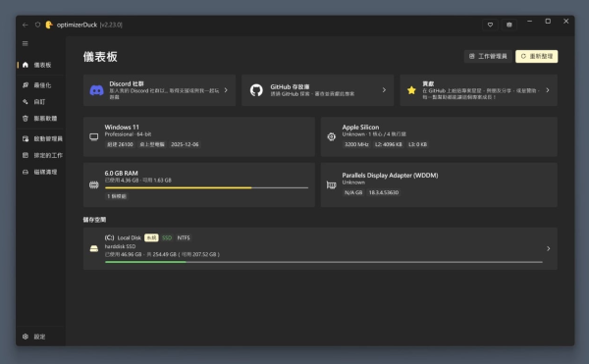Click the 6.0 GB RAM title
This screenshot has height=364, width=589.
(x=122, y=173)
